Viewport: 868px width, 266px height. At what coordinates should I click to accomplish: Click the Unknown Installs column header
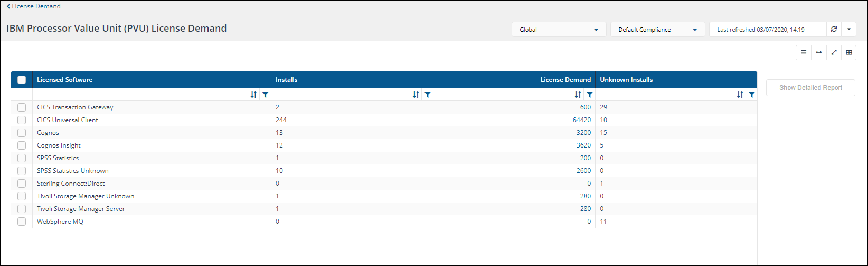pos(626,80)
